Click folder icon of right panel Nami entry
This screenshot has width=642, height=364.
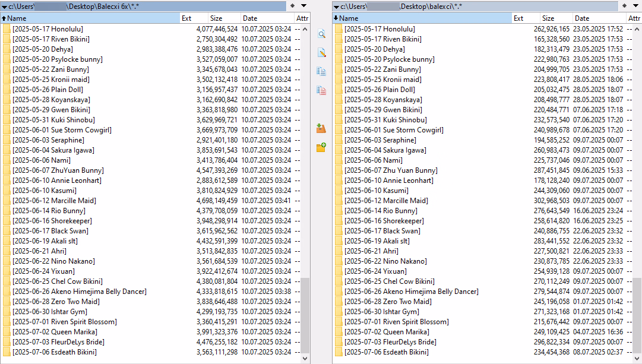click(339, 160)
